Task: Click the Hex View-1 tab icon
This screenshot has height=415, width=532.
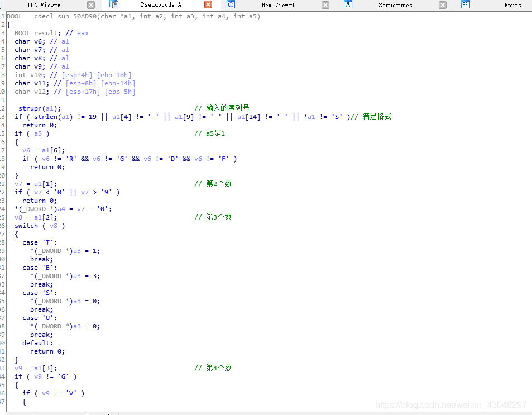Action: point(231,5)
